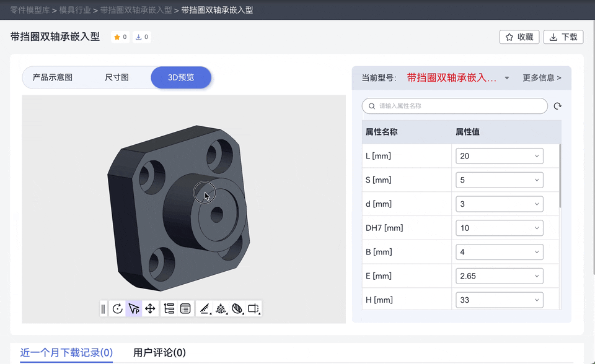Click the refresh icon beside the search box
Image resolution: width=595 pixels, height=364 pixels.
557,106
